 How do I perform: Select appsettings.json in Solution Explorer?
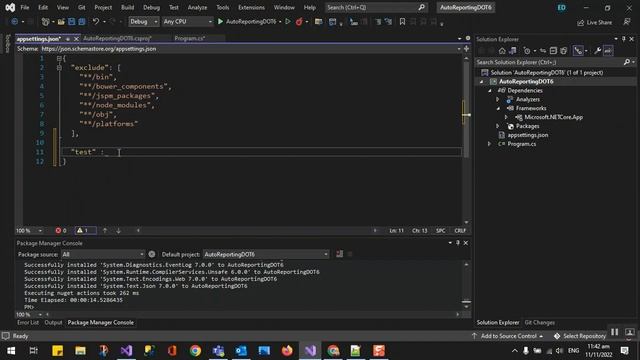point(527,135)
